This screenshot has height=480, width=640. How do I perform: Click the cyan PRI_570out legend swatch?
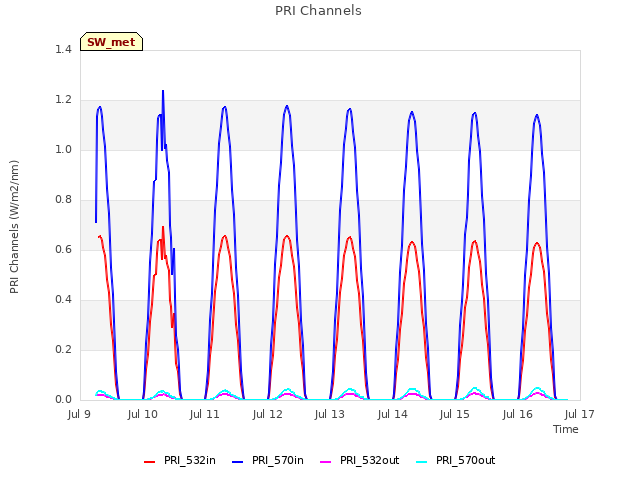point(421,462)
